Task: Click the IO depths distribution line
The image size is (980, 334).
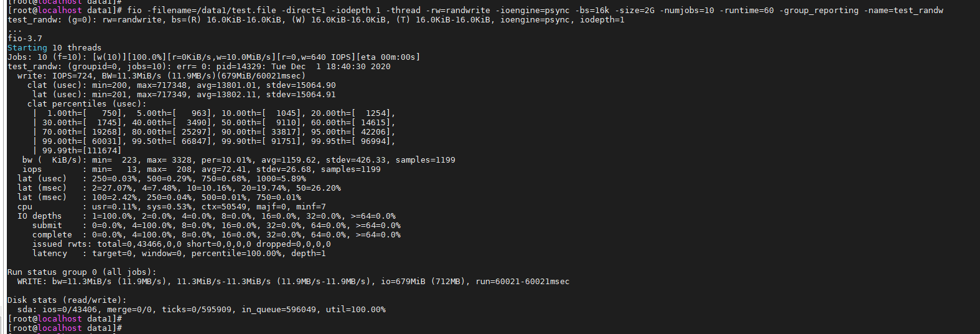Action: click(x=206, y=216)
